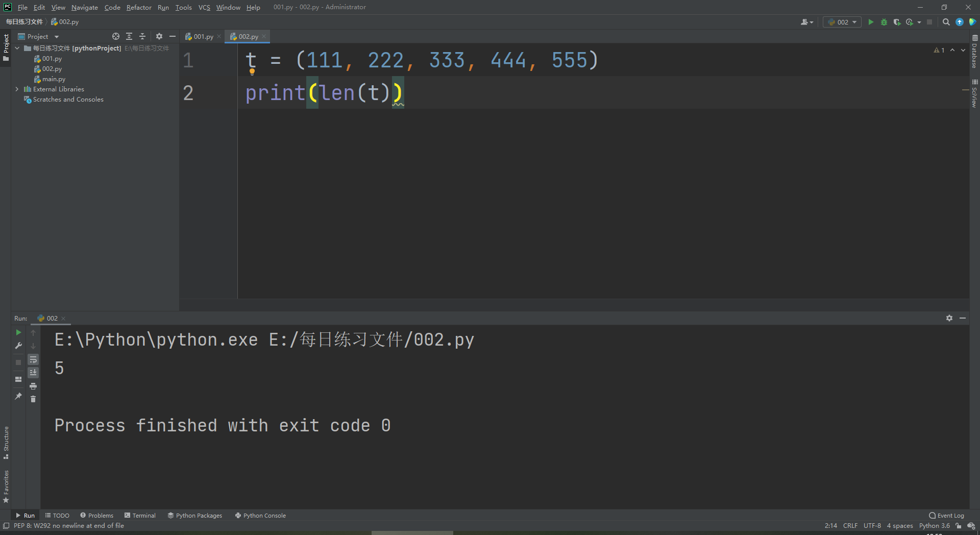Hide the Project tool window
The image size is (980, 535).
[x=173, y=36]
